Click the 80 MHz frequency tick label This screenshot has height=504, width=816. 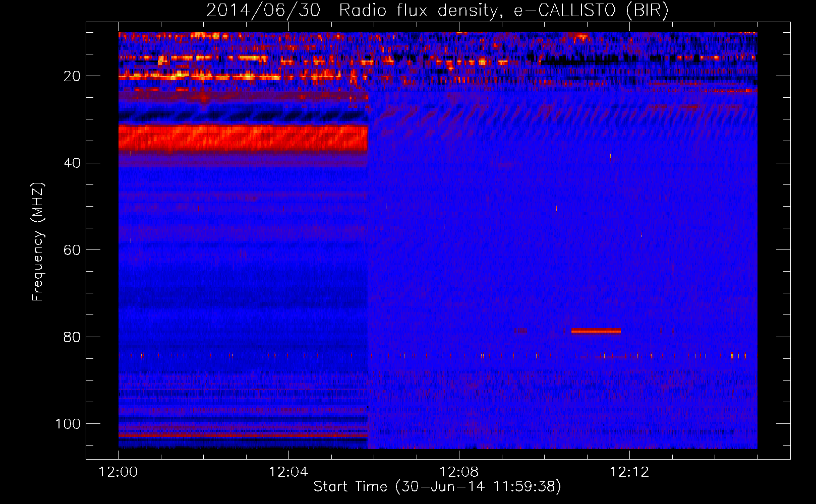tap(73, 337)
